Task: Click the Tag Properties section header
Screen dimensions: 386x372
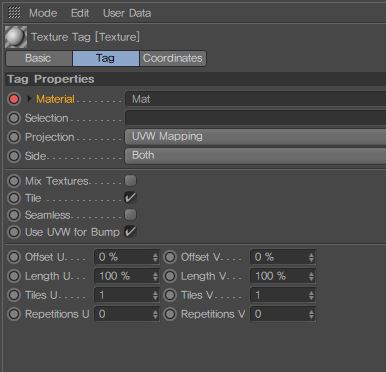Action: coord(196,79)
